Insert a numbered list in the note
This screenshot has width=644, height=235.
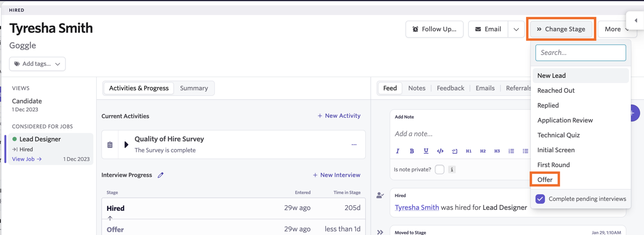(511, 151)
